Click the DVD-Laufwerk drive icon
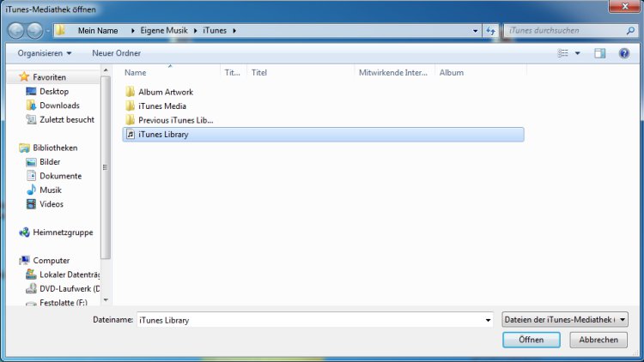Screen dimensions: 644x362 point(31,288)
